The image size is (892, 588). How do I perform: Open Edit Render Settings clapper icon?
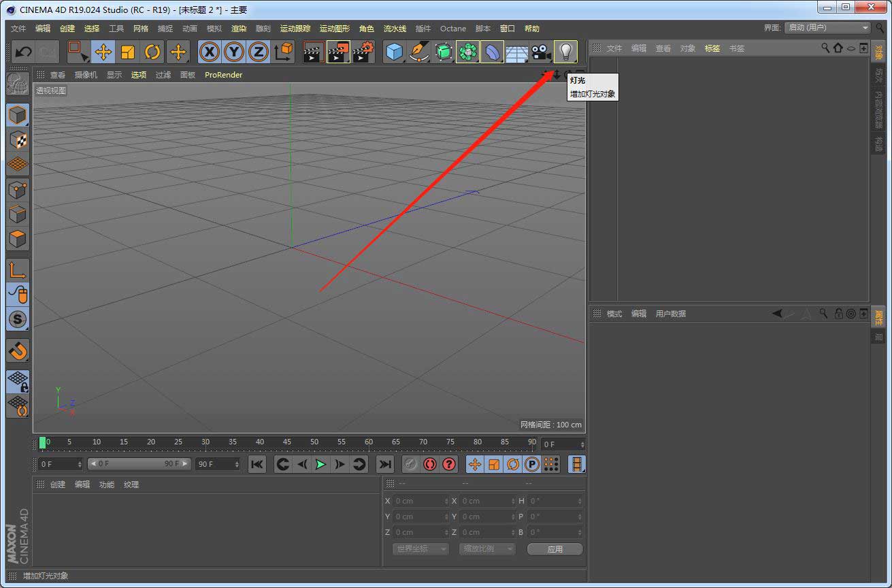(363, 52)
